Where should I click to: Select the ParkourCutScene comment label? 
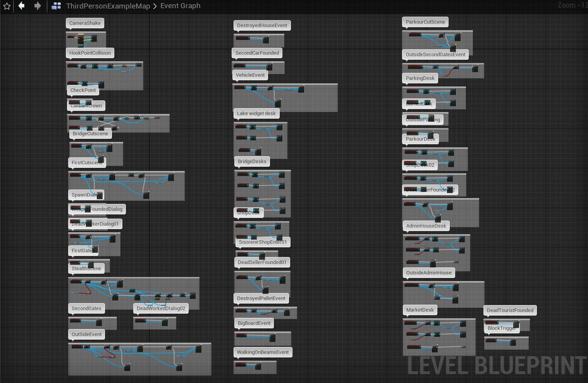[426, 22]
